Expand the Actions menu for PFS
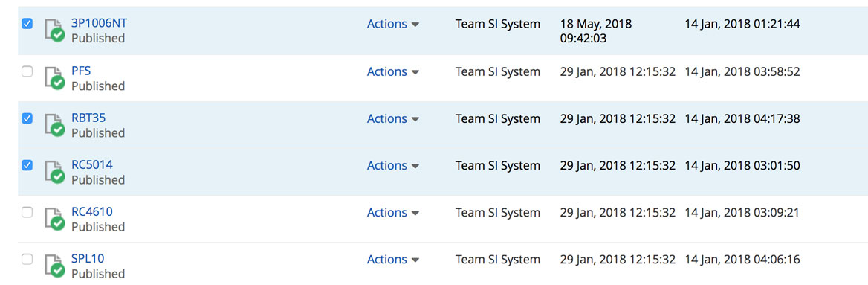The width and height of the screenshot is (868, 285). point(393,71)
